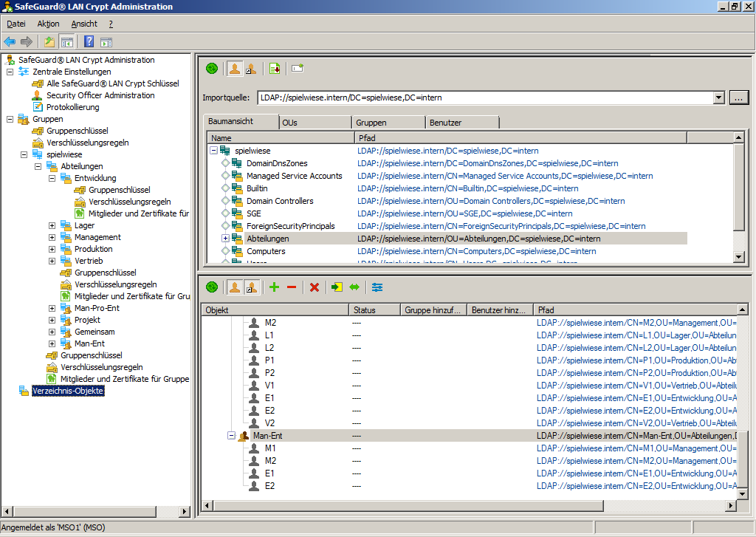Toggle console tree show/hide toolbar button

click(x=66, y=41)
